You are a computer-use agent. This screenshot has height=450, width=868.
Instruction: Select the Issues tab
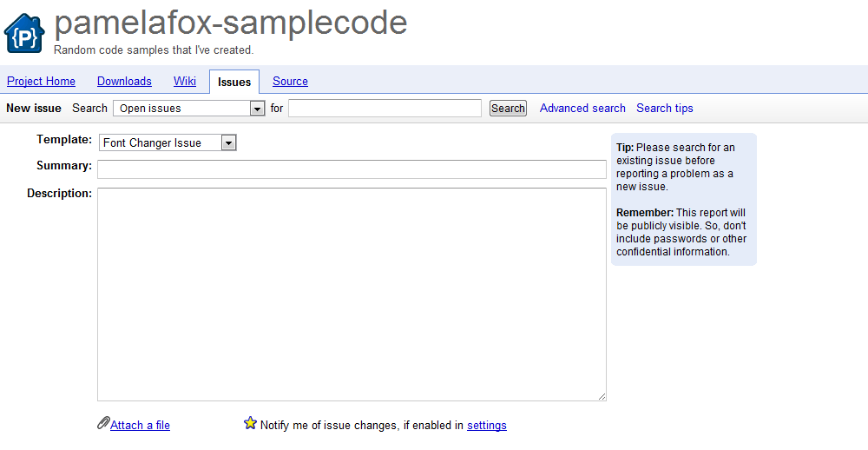[x=234, y=82]
